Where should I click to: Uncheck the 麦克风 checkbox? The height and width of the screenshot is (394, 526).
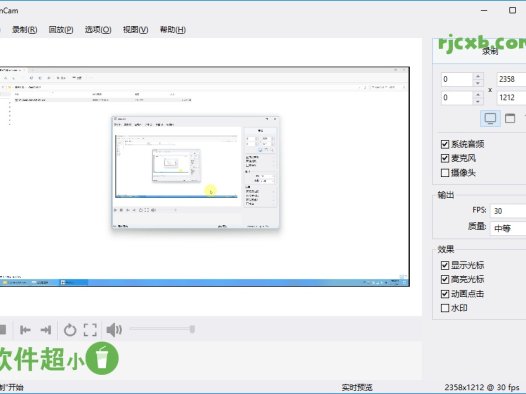point(445,158)
